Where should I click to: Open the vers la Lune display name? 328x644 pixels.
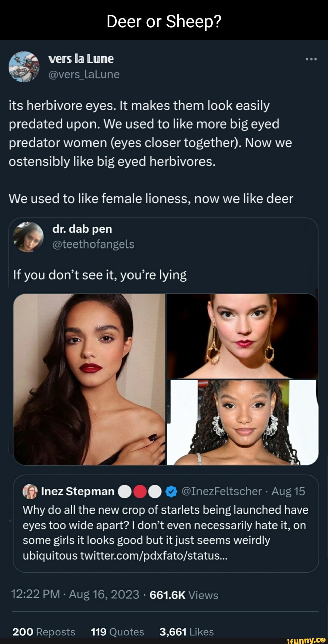(x=81, y=59)
